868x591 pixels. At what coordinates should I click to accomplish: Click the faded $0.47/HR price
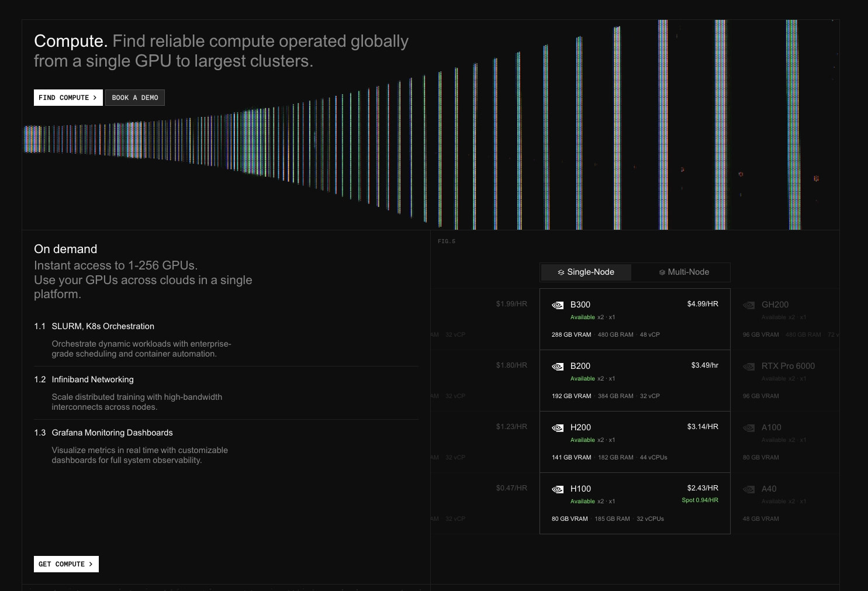click(x=511, y=488)
